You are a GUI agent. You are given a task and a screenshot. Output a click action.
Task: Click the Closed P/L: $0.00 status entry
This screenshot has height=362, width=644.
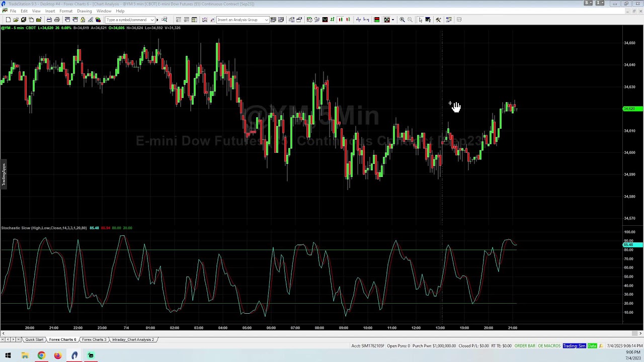tap(473, 346)
